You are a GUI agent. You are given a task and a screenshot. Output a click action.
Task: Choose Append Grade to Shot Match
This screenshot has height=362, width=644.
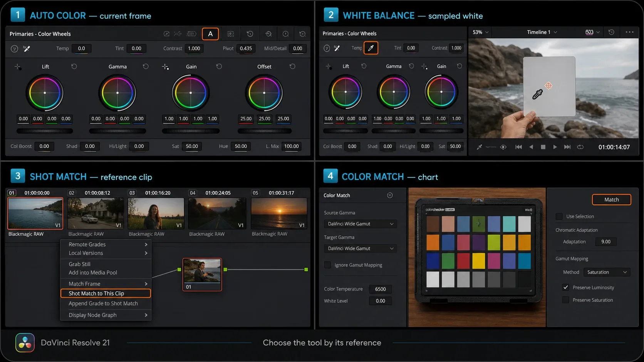point(106,304)
